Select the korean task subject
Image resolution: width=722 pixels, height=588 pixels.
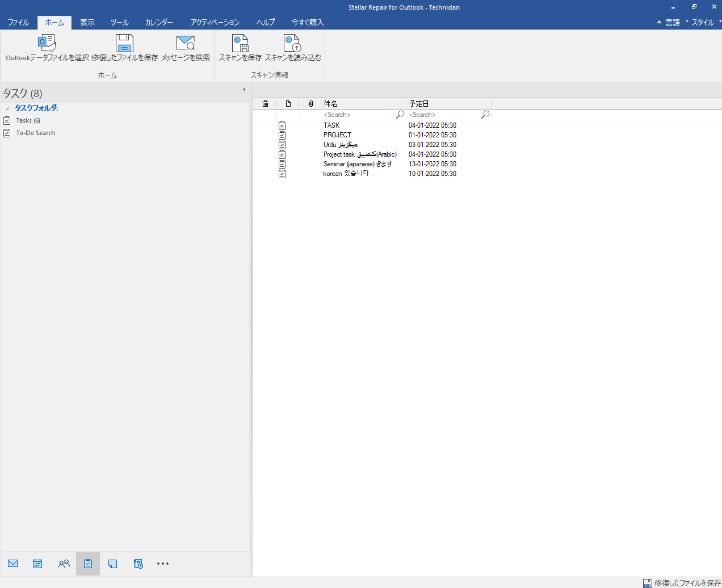[x=346, y=174]
